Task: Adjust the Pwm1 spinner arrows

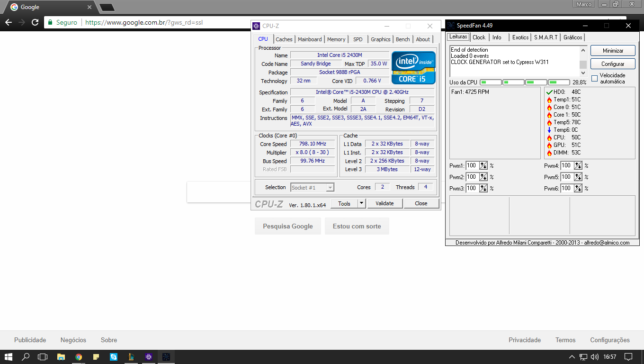Action: pyautogui.click(x=483, y=165)
